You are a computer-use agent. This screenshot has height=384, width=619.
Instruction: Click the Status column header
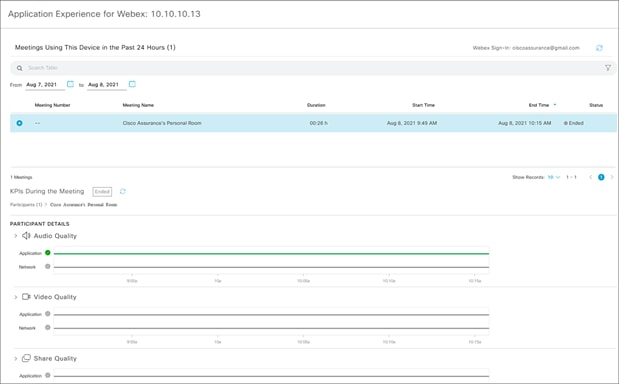[596, 105]
